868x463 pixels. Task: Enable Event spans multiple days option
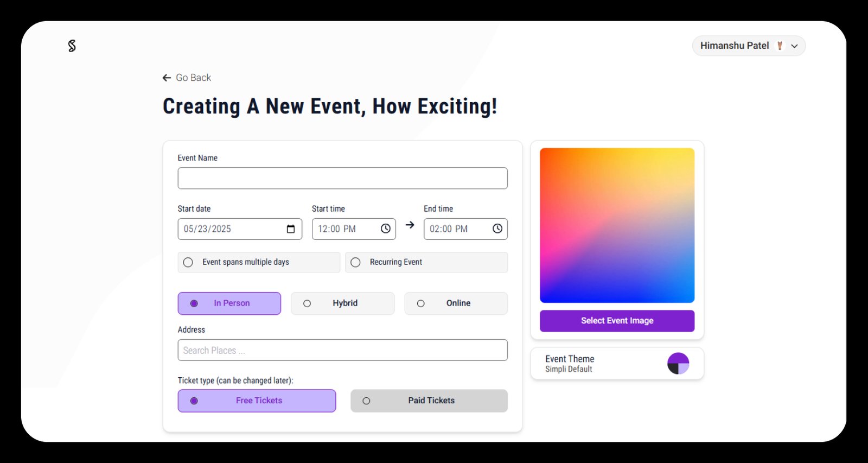coord(188,263)
